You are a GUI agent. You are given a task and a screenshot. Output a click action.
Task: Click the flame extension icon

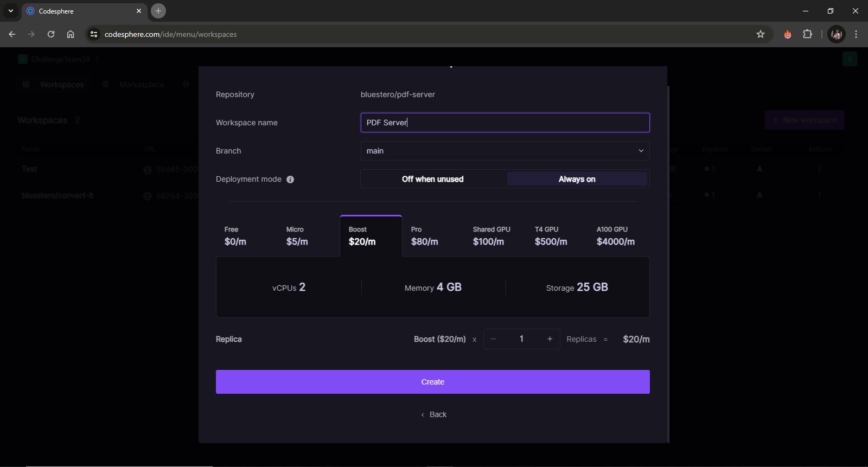point(787,34)
